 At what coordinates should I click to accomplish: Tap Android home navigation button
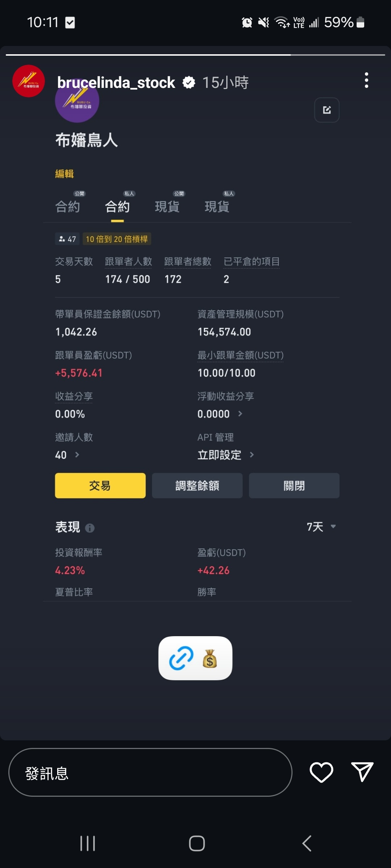point(197,843)
